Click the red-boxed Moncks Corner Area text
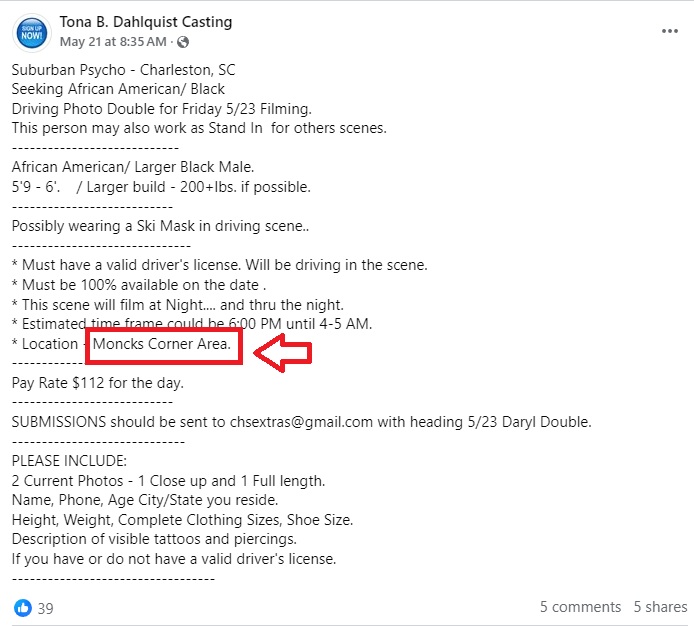The width and height of the screenshot is (694, 626). [x=166, y=345]
